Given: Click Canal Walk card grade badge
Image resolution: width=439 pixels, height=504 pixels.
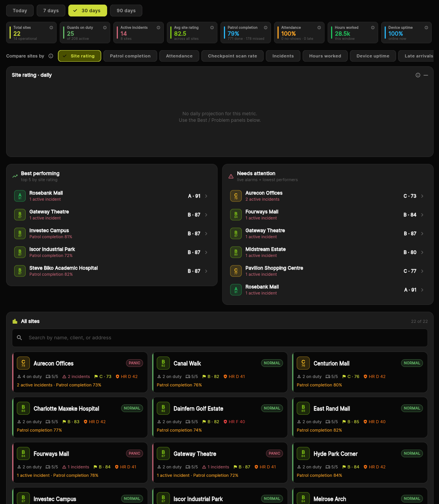Looking at the screenshot, I should coord(163,363).
